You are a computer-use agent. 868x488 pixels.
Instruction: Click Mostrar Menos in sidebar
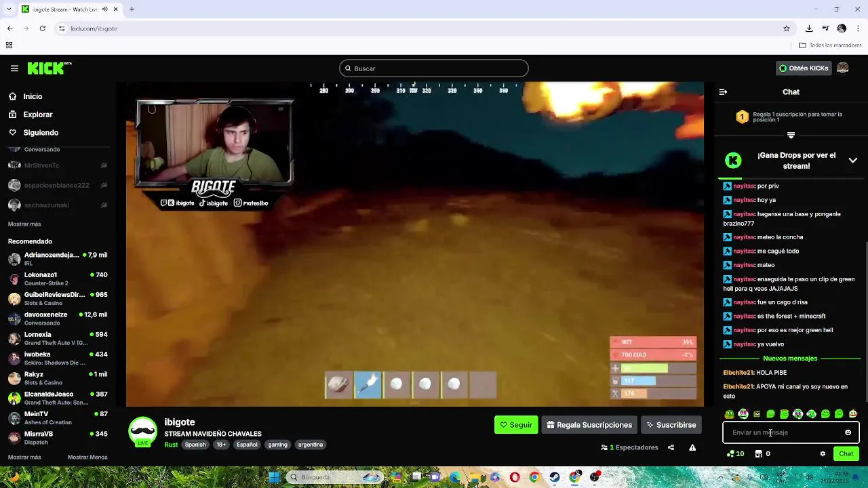87,457
